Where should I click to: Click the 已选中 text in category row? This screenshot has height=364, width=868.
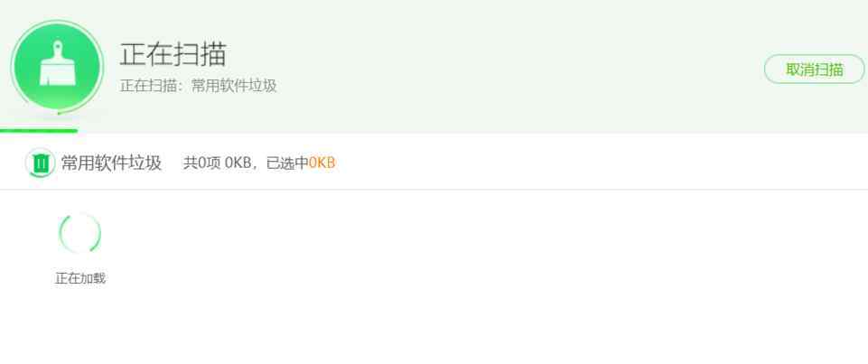click(287, 163)
